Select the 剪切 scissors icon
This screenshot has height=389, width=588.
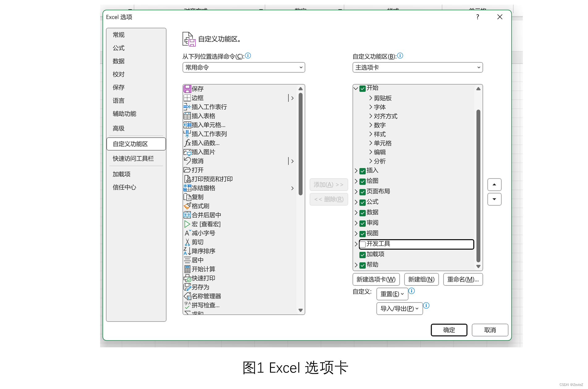(x=187, y=242)
